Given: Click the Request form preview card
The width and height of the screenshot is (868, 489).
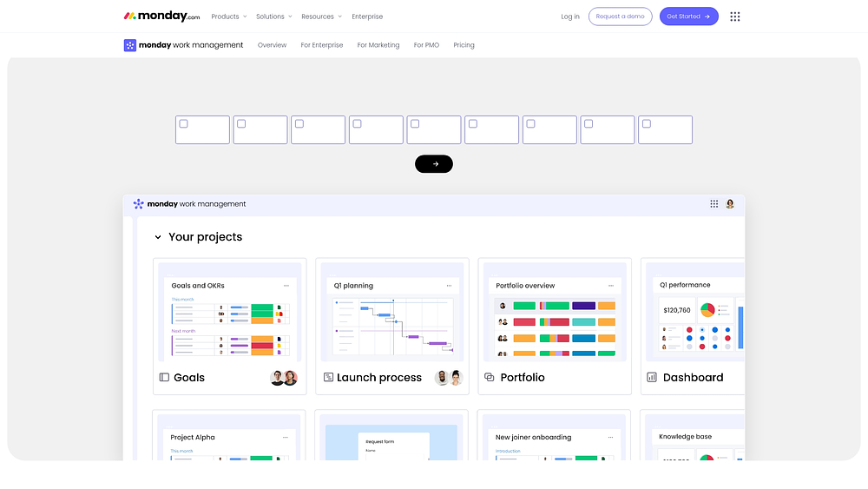Looking at the screenshot, I should [393, 446].
